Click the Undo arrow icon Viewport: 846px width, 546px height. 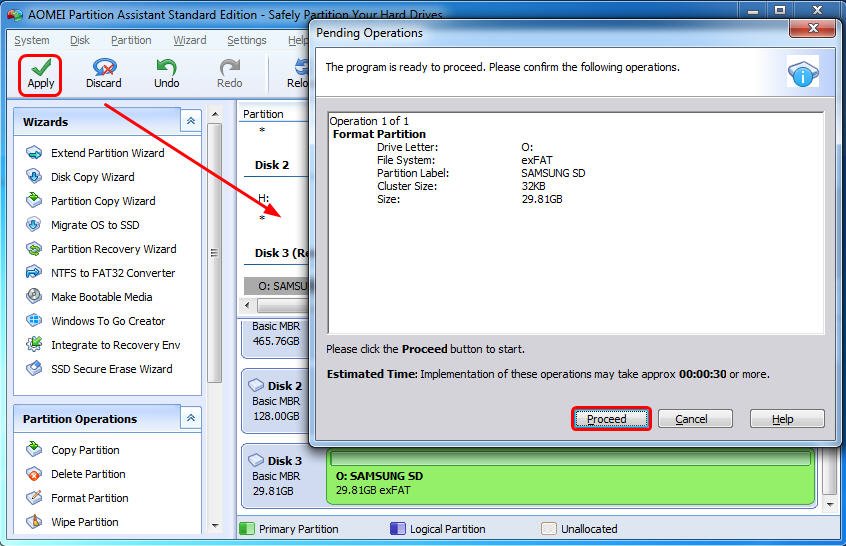coord(166,68)
